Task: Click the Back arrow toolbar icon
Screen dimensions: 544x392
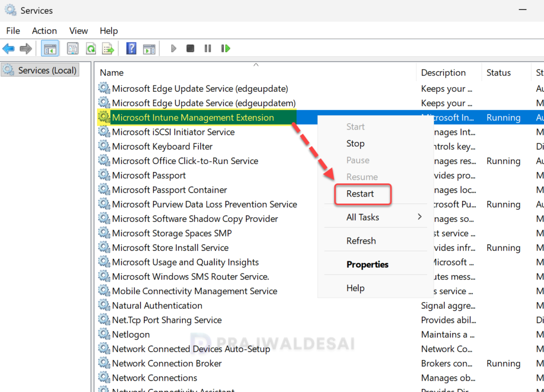Action: 8,48
